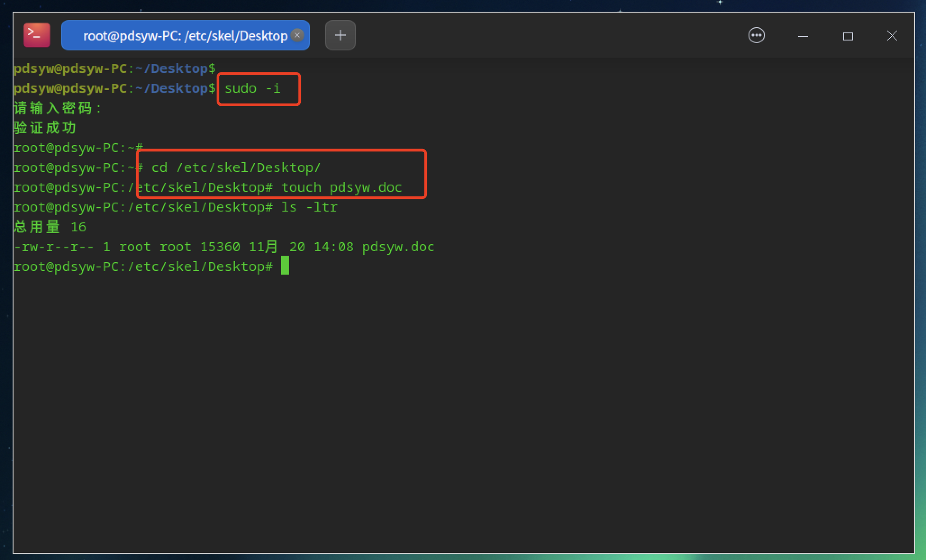Click the empty 'root@pdsyw-PC:~#' prompt line
This screenshot has height=560, width=926.
78,148
